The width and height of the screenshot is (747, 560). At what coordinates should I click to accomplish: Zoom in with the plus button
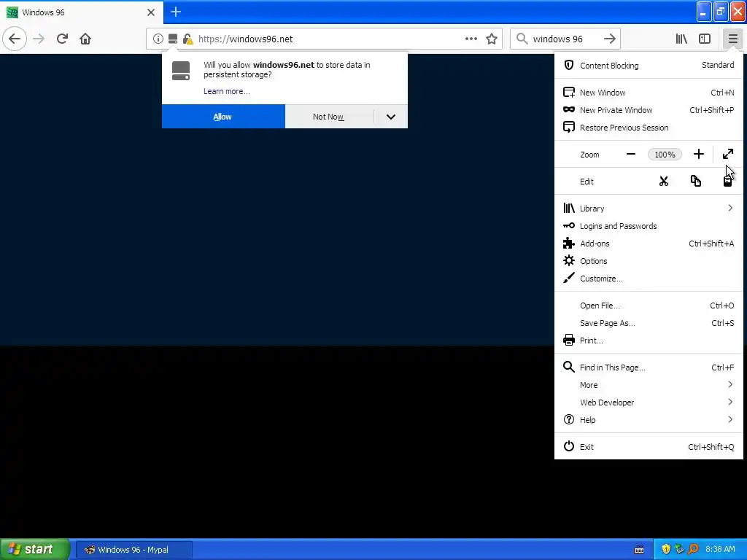click(x=698, y=155)
